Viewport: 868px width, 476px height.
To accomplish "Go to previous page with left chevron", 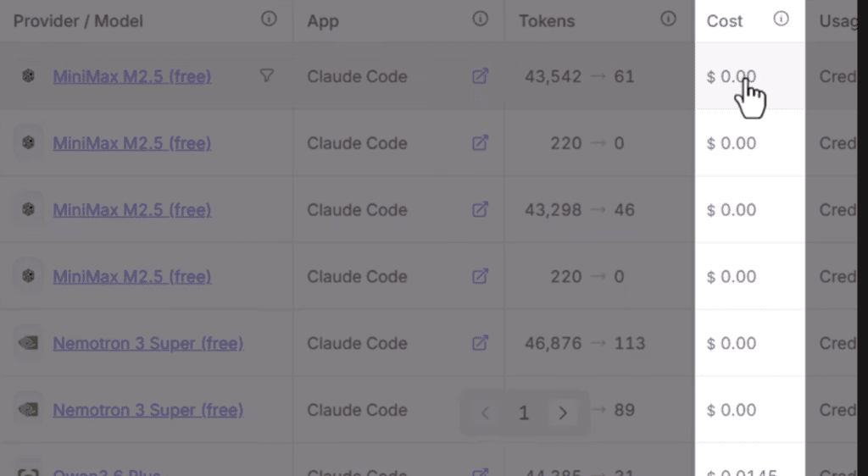I will pos(485,413).
